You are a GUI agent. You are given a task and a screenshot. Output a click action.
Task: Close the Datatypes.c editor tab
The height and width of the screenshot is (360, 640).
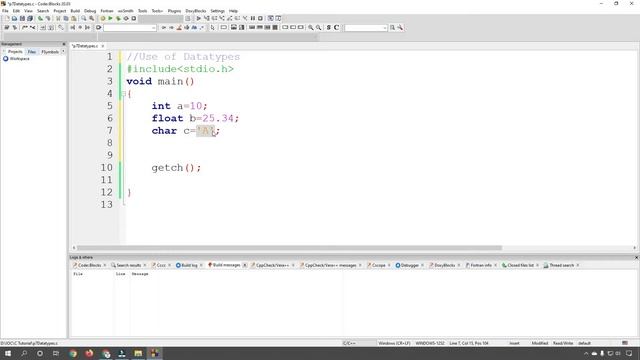103,46
